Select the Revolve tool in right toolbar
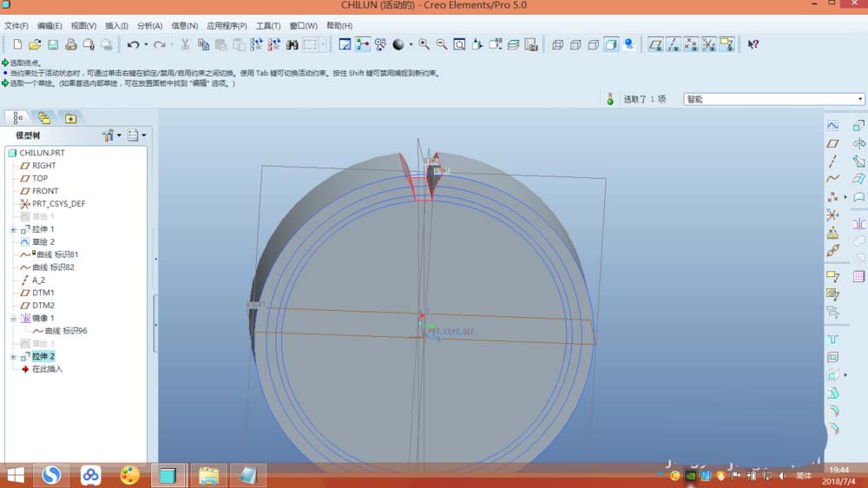868x488 pixels. pos(858,143)
